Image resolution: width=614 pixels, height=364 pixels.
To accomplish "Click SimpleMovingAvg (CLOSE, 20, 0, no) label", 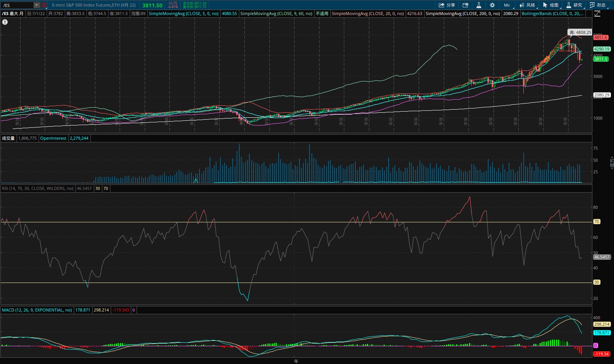I will coord(368,14).
